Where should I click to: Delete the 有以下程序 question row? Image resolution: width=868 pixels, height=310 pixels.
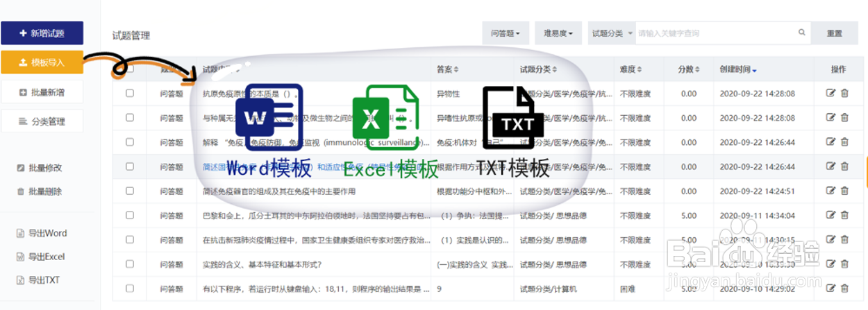coord(844,289)
